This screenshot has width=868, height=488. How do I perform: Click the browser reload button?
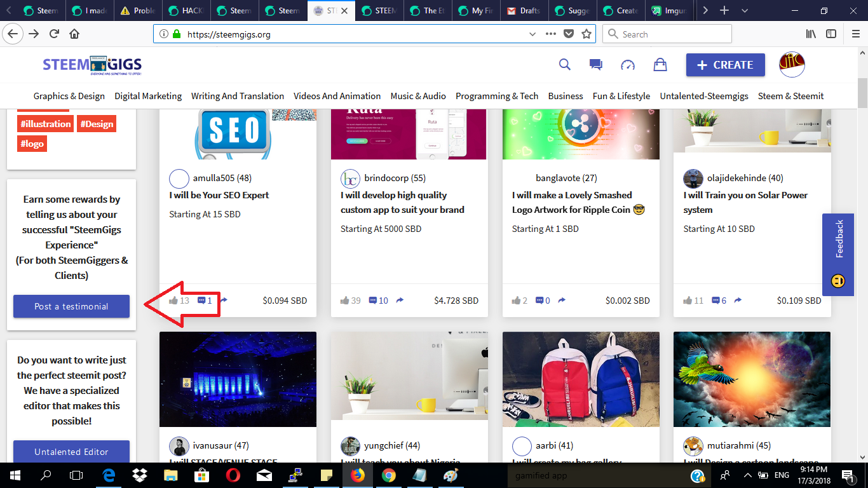(55, 34)
